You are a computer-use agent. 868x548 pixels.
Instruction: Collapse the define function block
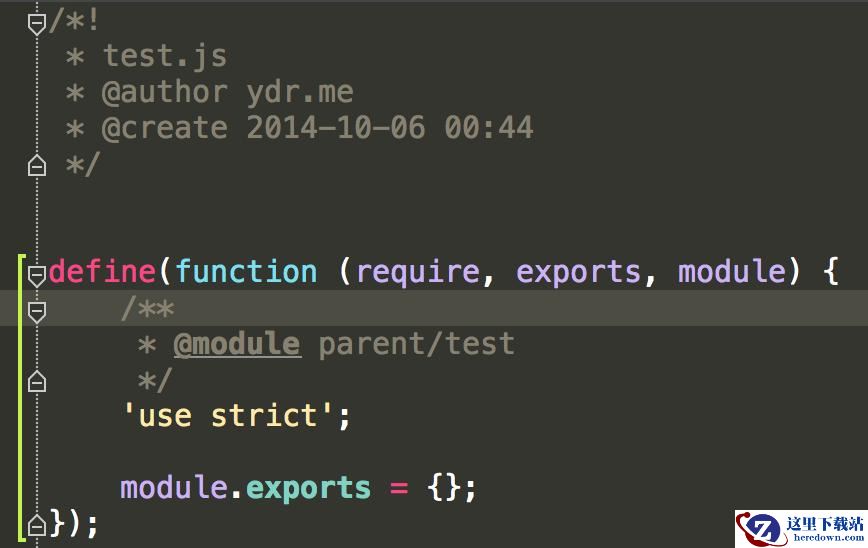37,275
